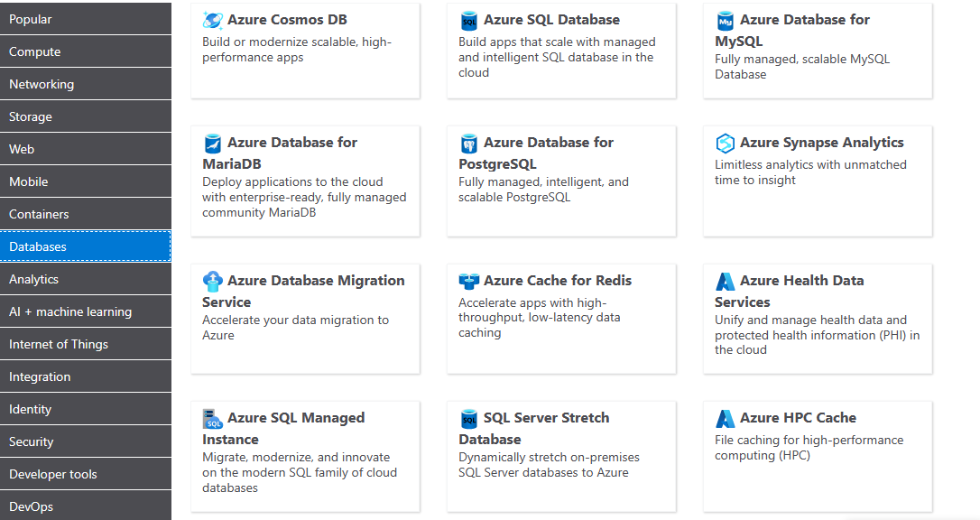Open Azure Database for PostgreSQL title
This screenshot has height=520, width=980.
tap(536, 153)
